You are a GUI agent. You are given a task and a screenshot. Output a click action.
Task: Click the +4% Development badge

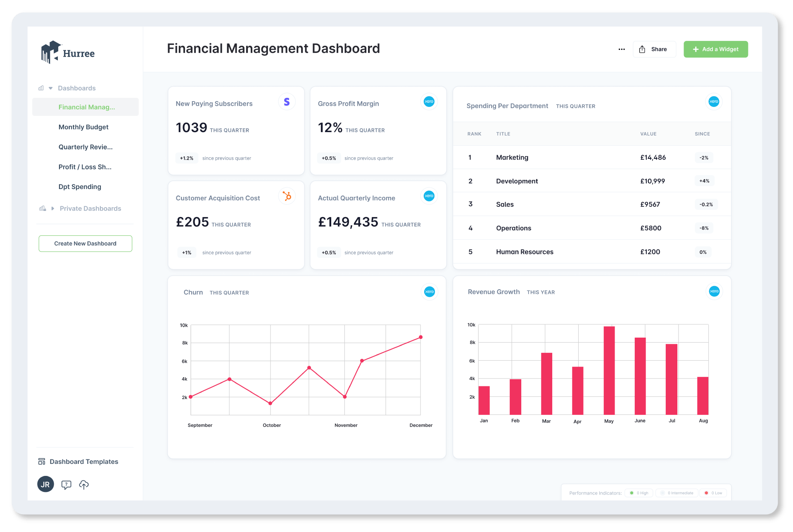704,181
